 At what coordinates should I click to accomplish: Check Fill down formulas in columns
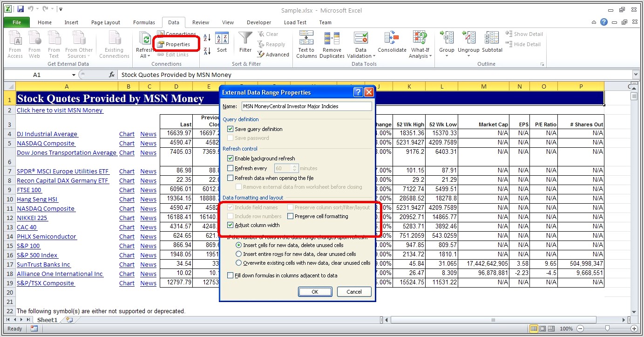[x=230, y=275]
